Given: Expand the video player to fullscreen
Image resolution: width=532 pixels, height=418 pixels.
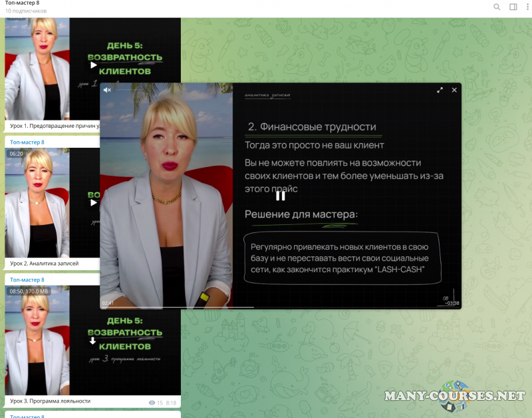Looking at the screenshot, I should tap(440, 90).
